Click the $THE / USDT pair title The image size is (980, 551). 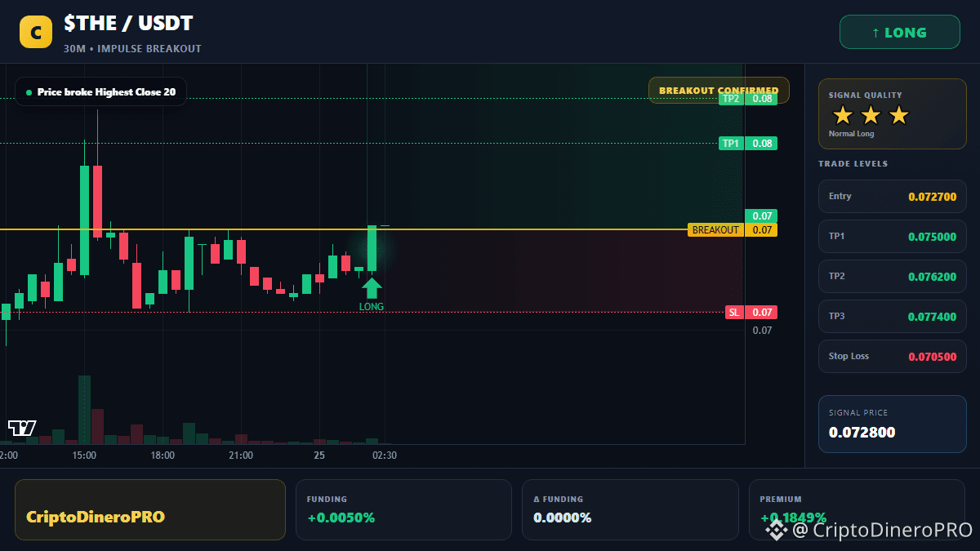(128, 24)
